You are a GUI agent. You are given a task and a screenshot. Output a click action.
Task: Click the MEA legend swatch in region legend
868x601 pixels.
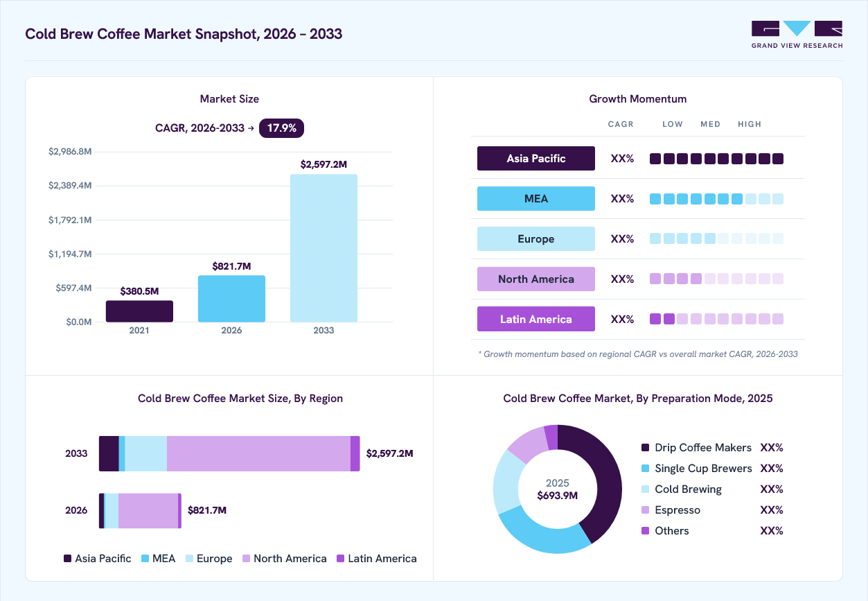pyautogui.click(x=145, y=559)
